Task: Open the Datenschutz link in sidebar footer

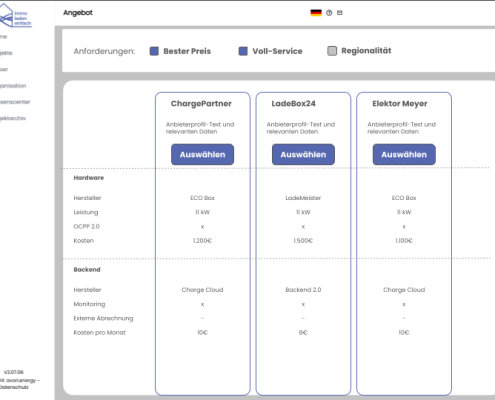Action: click(x=14, y=387)
